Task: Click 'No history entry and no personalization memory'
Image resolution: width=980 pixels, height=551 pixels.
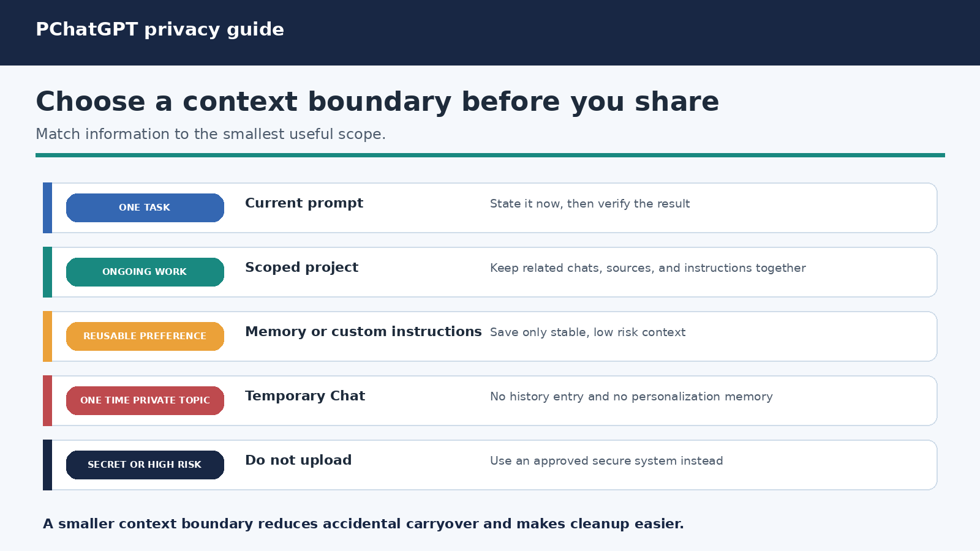Action: 631,397
